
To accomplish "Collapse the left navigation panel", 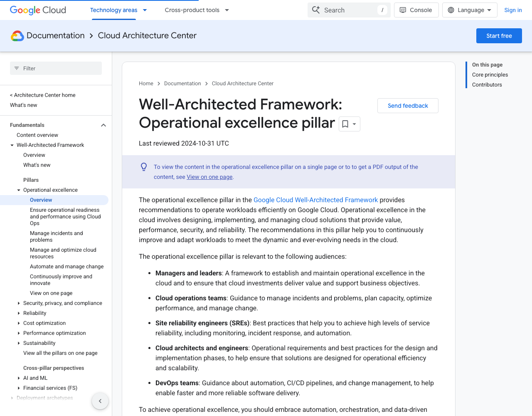I will 100,401.
